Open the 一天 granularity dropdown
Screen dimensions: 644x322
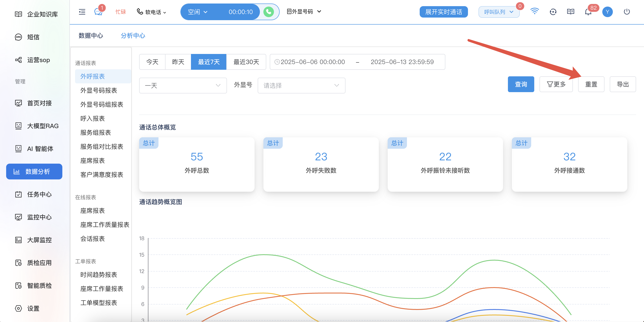(x=183, y=85)
